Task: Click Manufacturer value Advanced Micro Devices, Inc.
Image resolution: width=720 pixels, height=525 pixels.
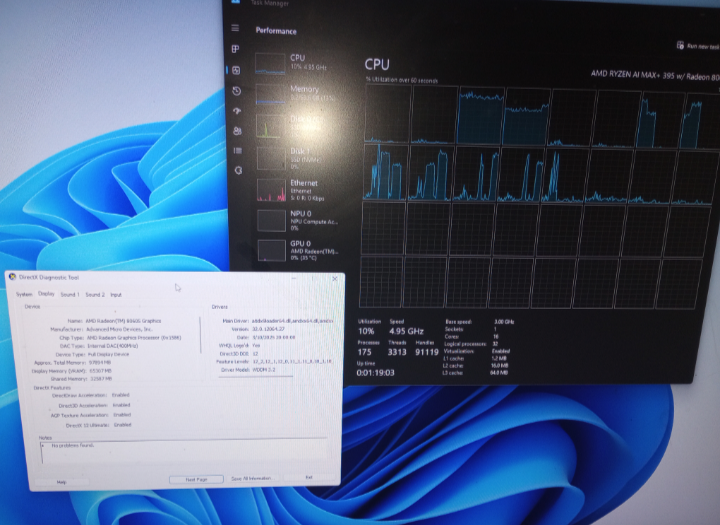Action: pos(119,329)
